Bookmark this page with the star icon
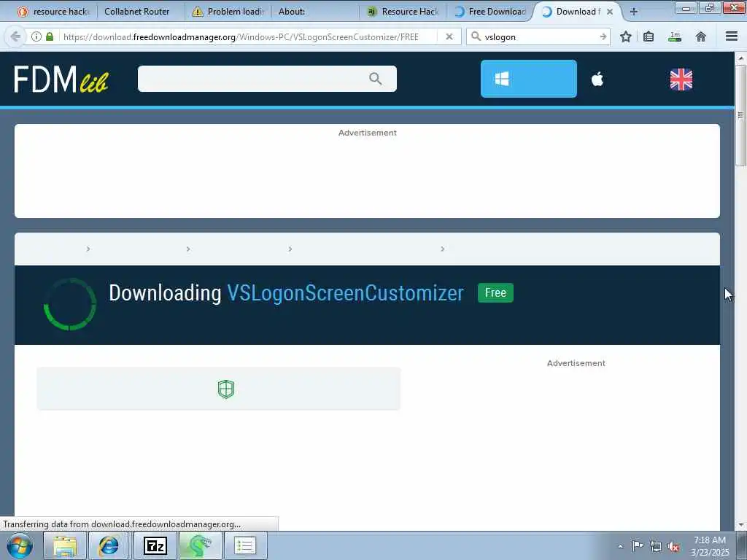 tap(626, 36)
